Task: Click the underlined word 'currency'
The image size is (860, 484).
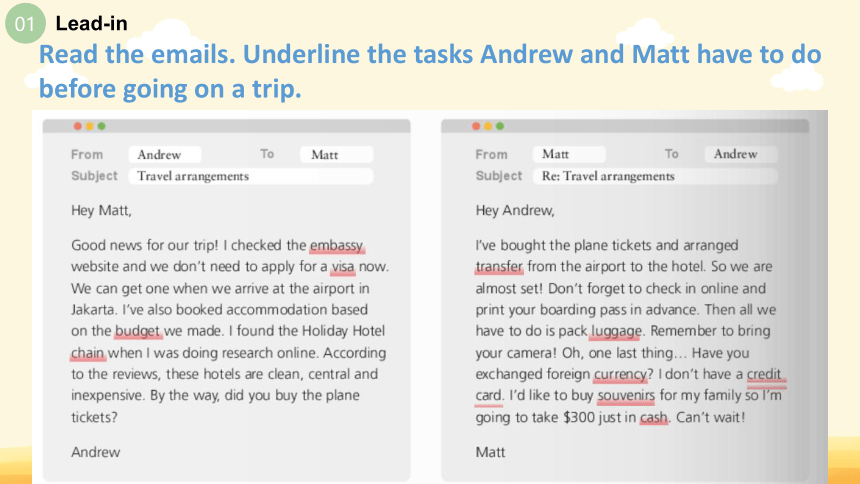Action: (x=620, y=374)
